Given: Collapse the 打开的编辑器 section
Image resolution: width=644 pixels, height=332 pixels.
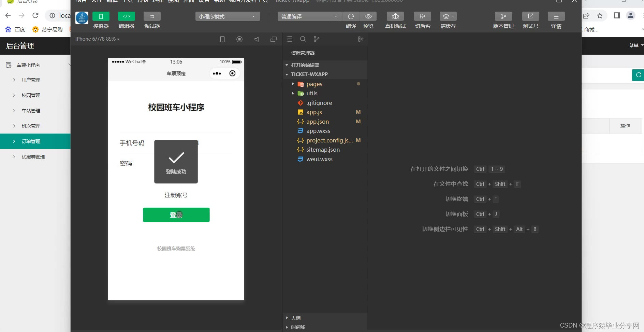Looking at the screenshot, I should (325, 65).
